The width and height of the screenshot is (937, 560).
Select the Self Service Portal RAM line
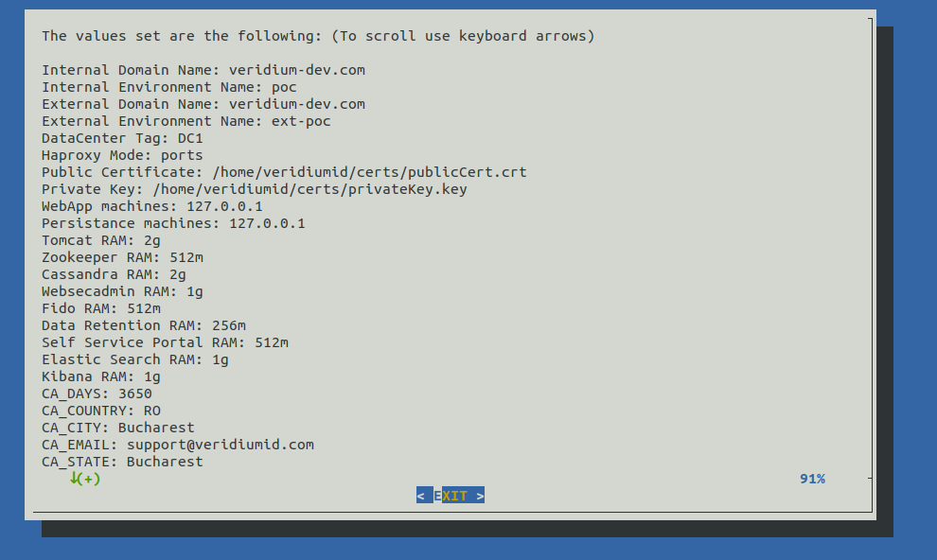165,342
